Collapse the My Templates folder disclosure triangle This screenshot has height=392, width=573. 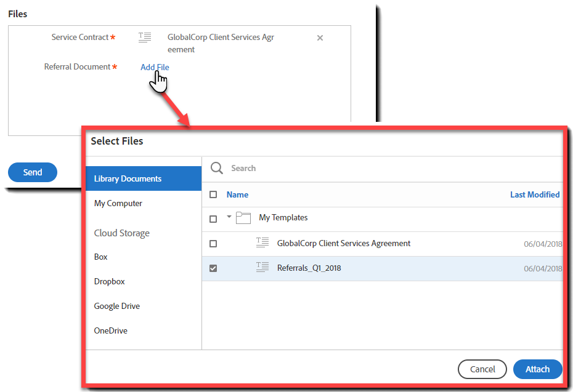(x=229, y=217)
